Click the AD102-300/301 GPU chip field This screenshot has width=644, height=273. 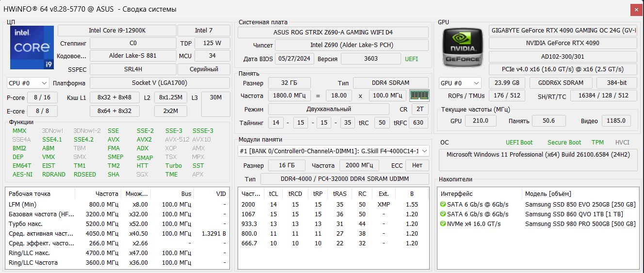[563, 56]
